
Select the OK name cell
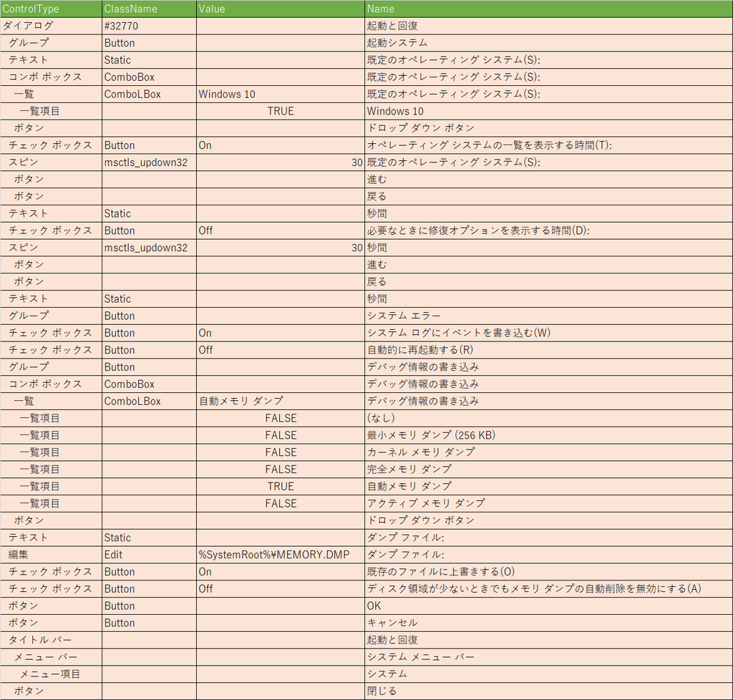point(548,606)
